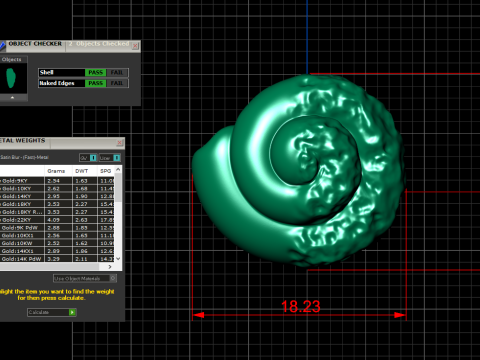Image resolution: width=480 pixels, height=360 pixels.
Task: Click the green play arrow beside Calculate
Action: [x=72, y=312]
